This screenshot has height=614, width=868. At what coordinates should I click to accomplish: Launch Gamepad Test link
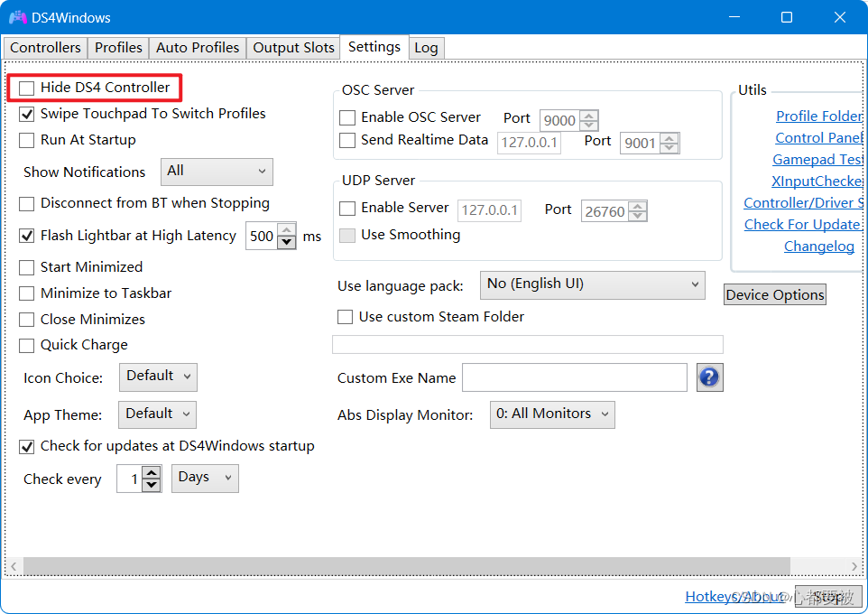click(817, 160)
